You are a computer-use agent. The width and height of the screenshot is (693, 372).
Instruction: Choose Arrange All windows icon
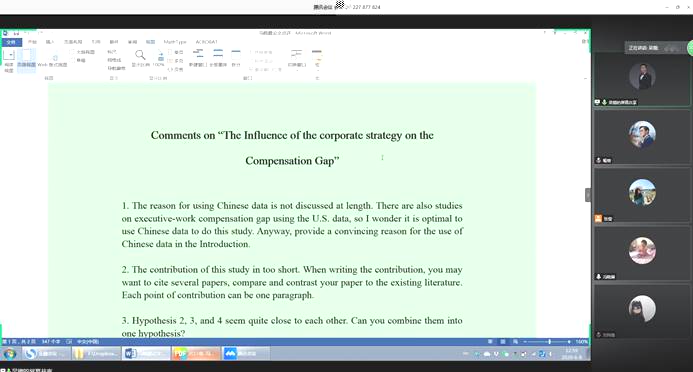(x=218, y=58)
